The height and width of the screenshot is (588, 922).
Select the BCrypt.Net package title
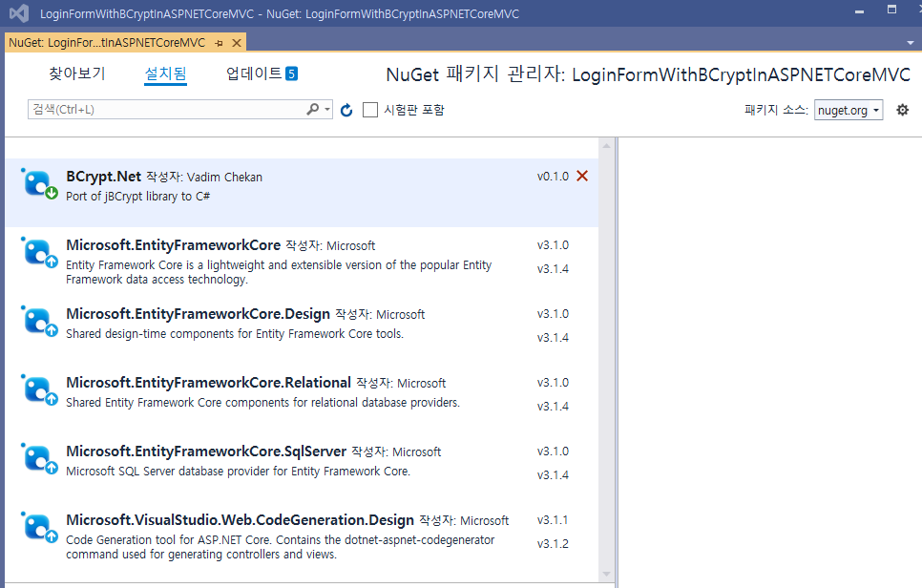(103, 177)
